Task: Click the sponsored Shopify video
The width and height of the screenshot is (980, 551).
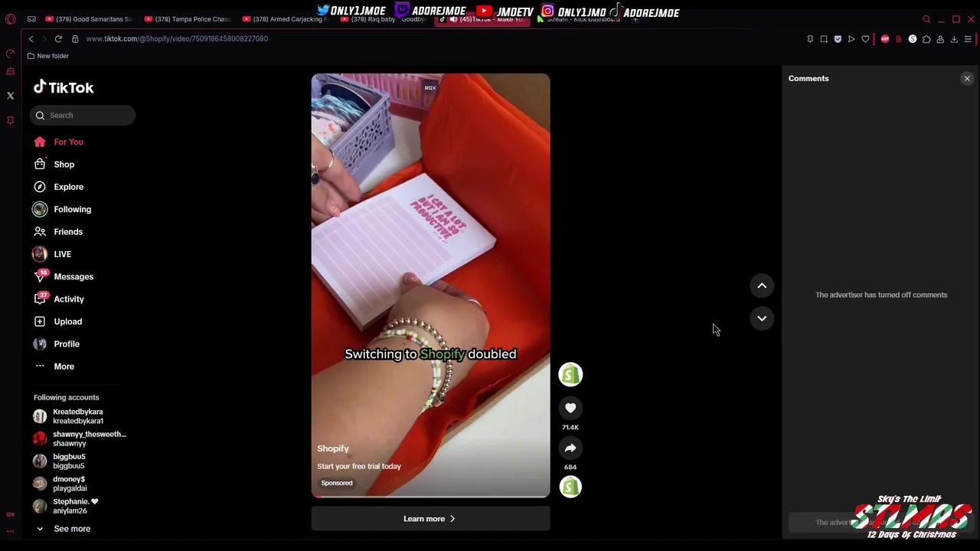Action: (x=430, y=285)
